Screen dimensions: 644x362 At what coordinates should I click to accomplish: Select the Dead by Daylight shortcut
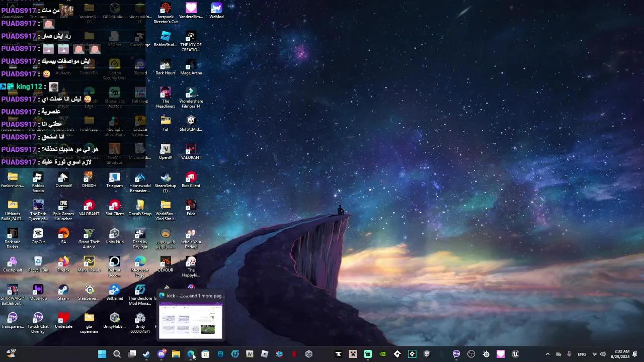pos(140,239)
